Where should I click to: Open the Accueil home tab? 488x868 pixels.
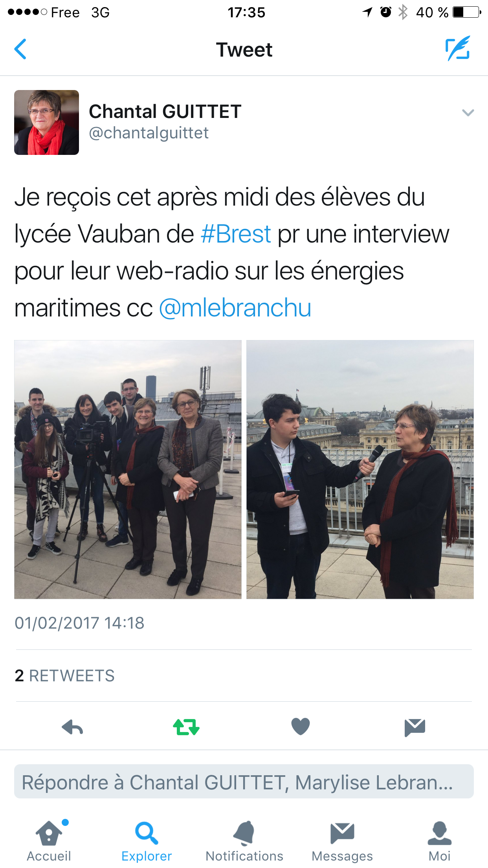pyautogui.click(x=49, y=841)
